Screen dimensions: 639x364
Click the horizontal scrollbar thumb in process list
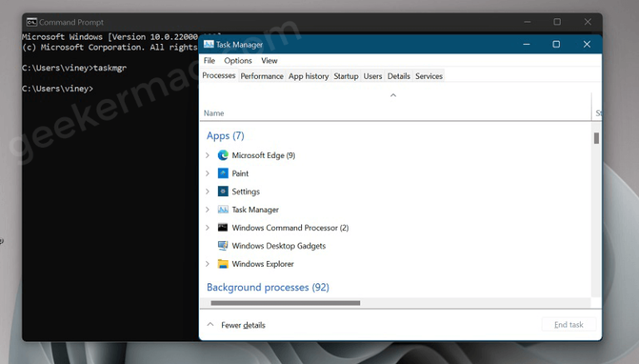click(x=285, y=303)
